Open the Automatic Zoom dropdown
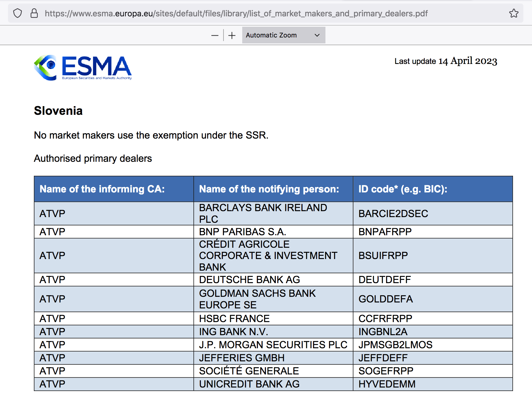The image size is (532, 411). click(x=284, y=35)
